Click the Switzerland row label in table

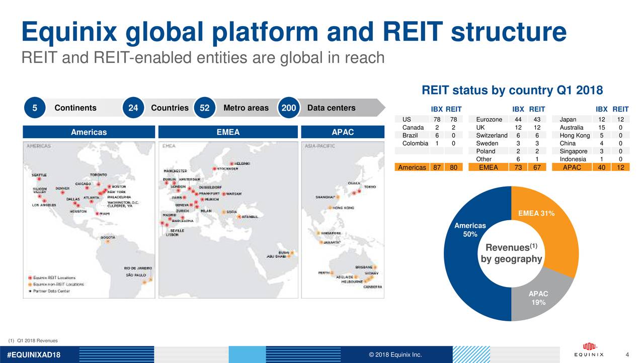coord(492,135)
